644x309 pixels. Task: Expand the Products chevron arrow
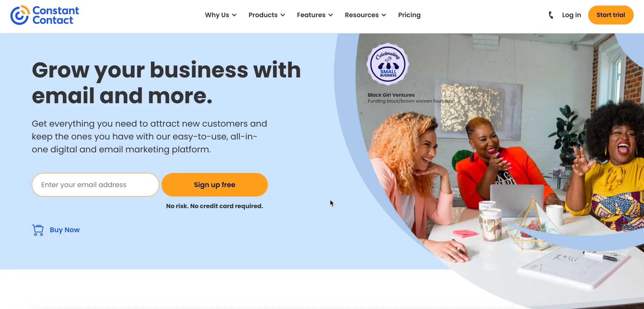283,15
